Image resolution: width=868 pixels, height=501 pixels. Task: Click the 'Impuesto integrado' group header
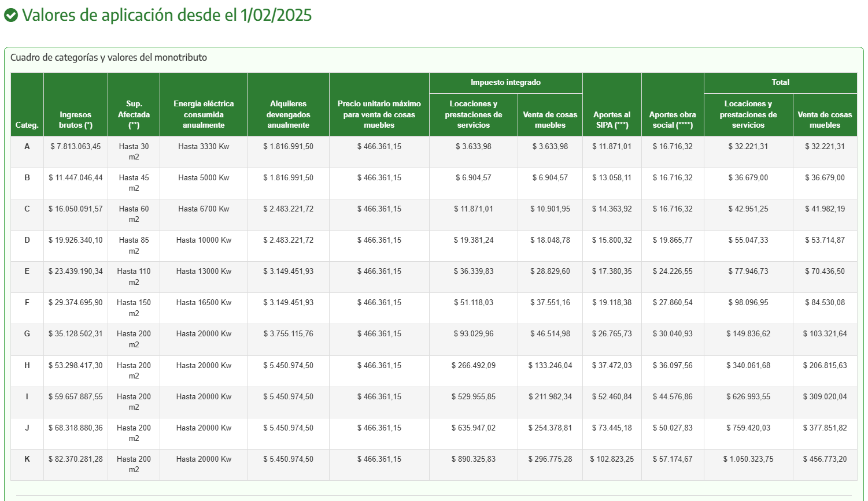pos(505,83)
